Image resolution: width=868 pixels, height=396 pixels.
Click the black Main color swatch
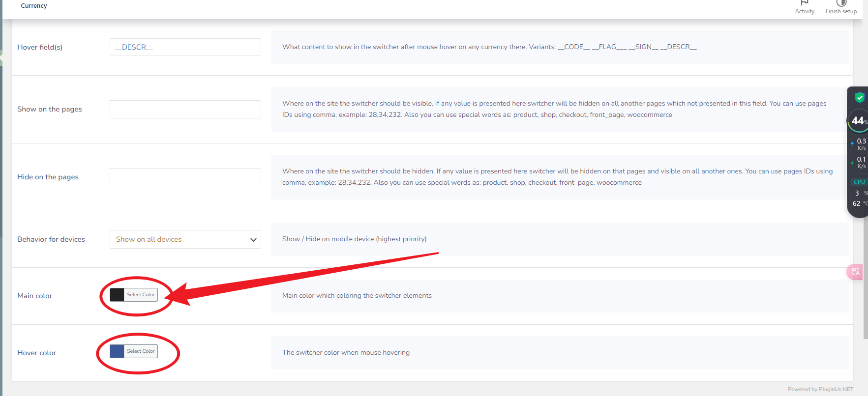tap(117, 295)
